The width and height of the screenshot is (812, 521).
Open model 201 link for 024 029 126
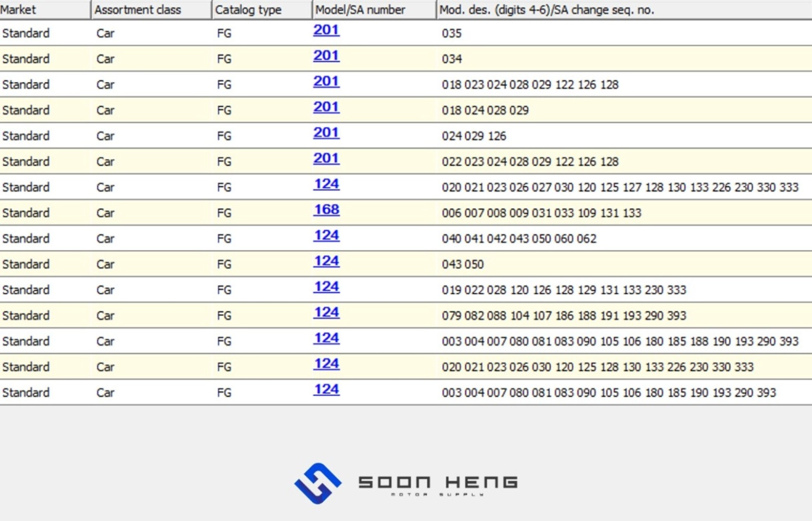click(x=326, y=133)
